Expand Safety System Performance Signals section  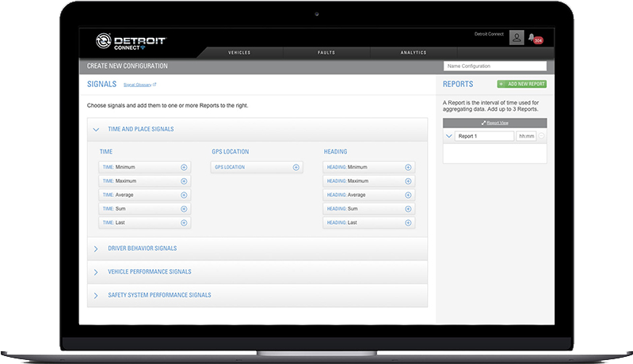tap(97, 295)
